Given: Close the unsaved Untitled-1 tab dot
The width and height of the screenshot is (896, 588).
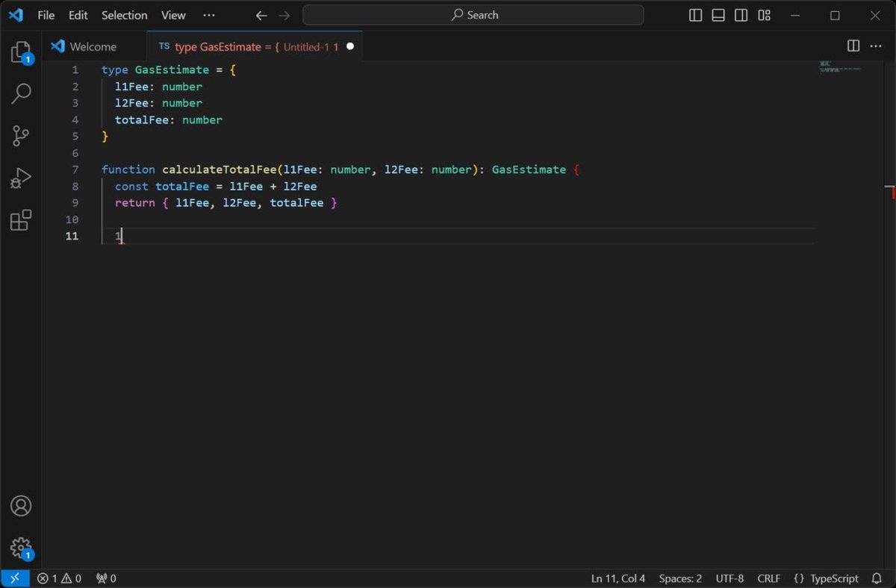Looking at the screenshot, I should coord(350,46).
